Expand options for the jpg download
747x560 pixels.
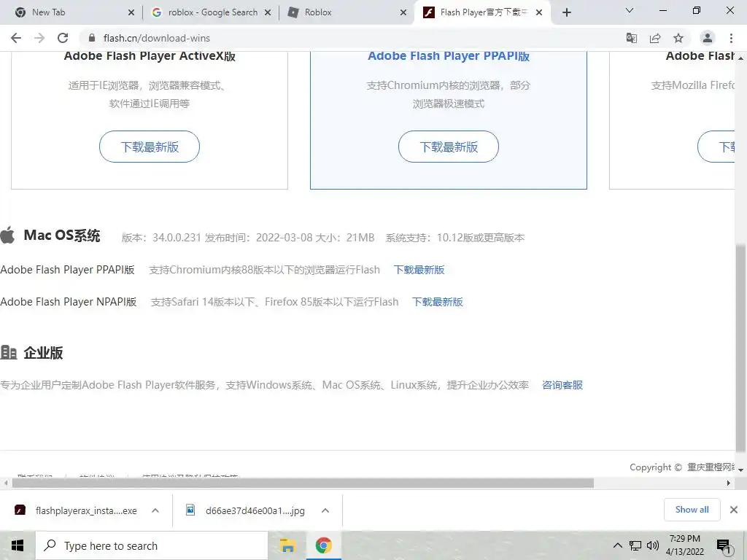pos(325,510)
